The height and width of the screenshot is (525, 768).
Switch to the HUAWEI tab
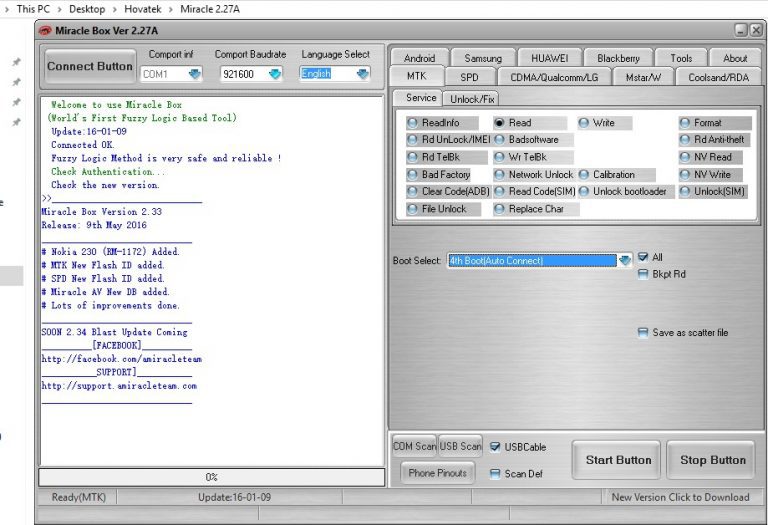(x=550, y=58)
